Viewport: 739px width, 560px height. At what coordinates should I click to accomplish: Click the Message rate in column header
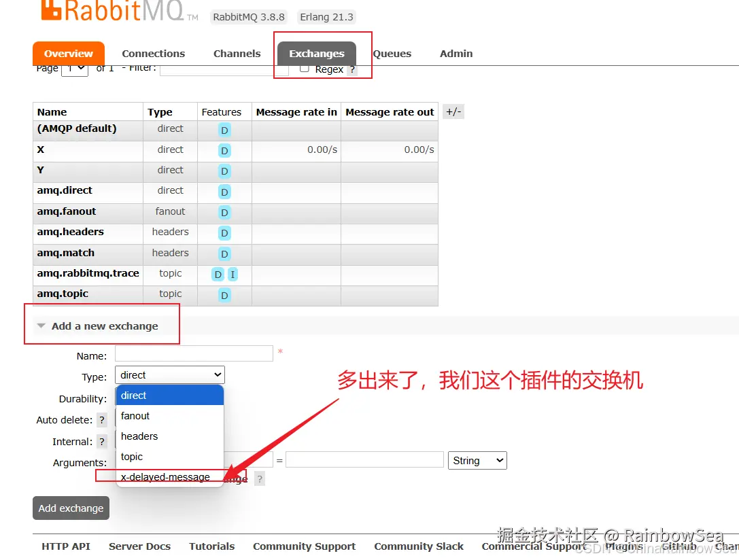tap(296, 112)
